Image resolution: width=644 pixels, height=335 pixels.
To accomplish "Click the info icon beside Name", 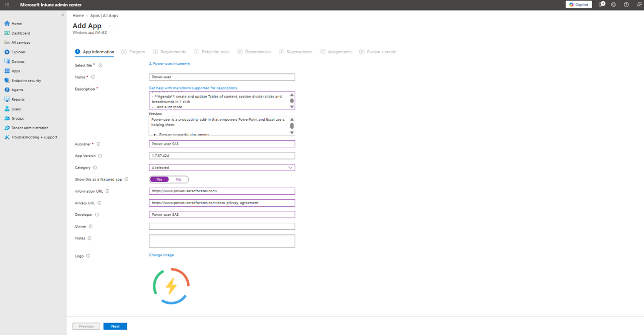I will 93,77.
